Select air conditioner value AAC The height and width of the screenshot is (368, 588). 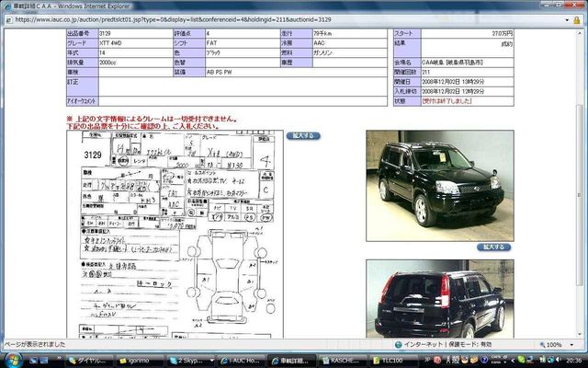click(x=350, y=43)
